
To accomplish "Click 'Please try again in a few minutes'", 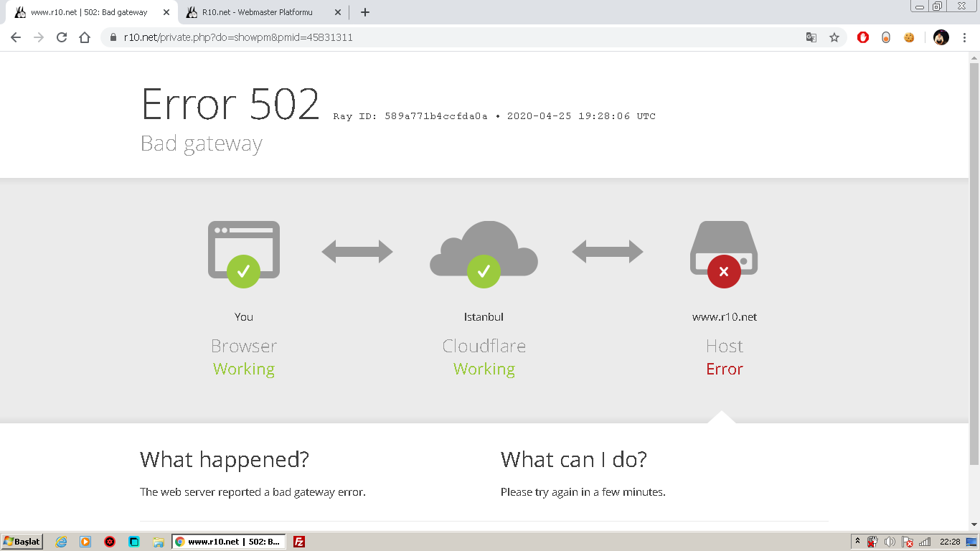I will pos(583,492).
